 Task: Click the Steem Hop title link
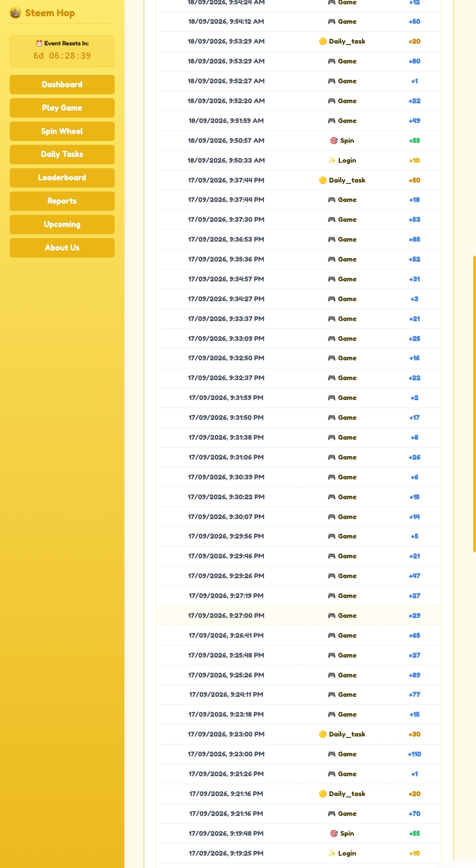point(50,13)
